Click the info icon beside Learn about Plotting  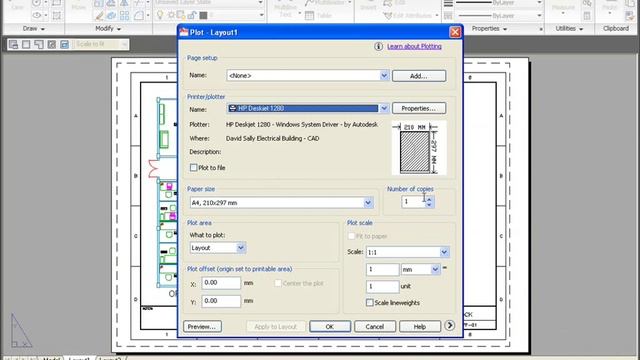tap(378, 47)
